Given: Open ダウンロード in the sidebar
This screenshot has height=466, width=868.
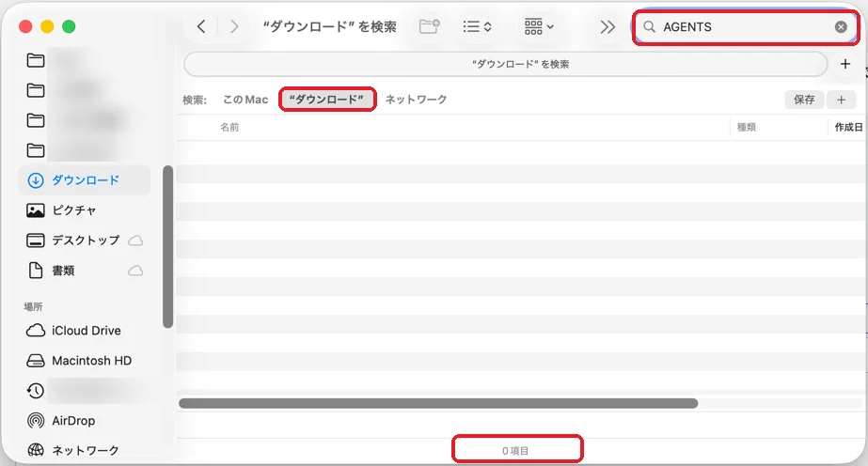Looking at the screenshot, I should coord(84,180).
